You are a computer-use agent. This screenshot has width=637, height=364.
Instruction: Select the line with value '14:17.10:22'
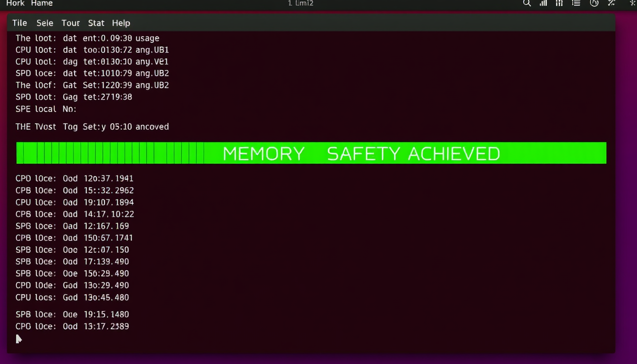(x=75, y=214)
